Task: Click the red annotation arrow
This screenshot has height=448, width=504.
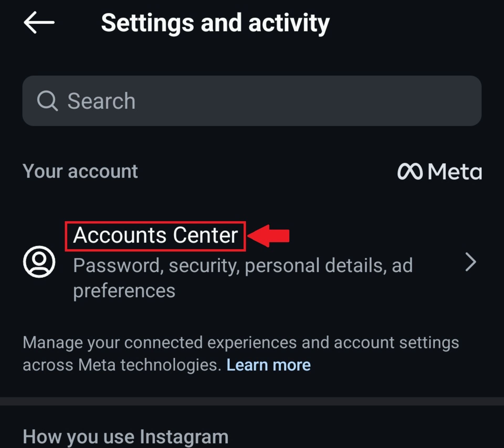Action: pyautogui.click(x=268, y=236)
